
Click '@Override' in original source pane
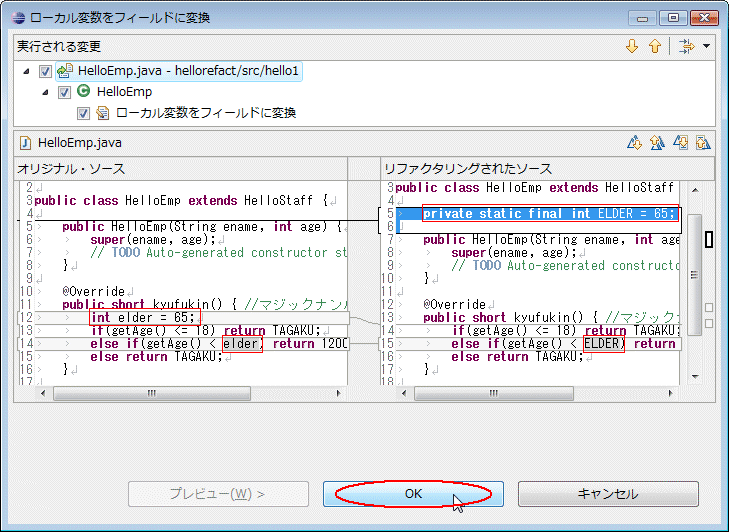[93, 292]
